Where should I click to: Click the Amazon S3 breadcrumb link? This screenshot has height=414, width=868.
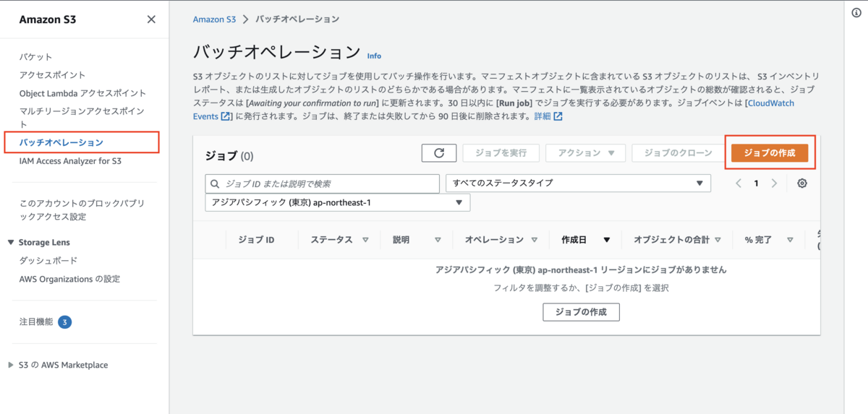tap(214, 20)
